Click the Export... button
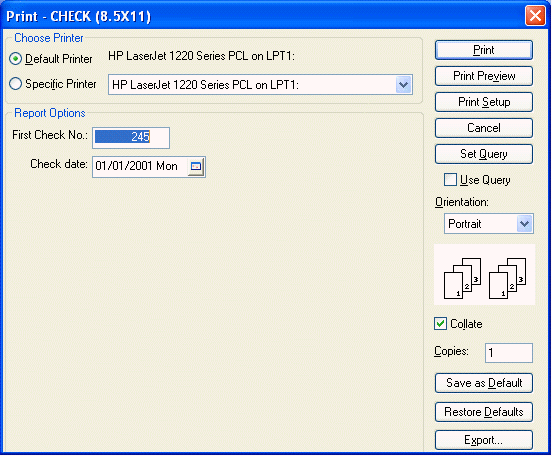This screenshot has width=552, height=456. pos(484,440)
